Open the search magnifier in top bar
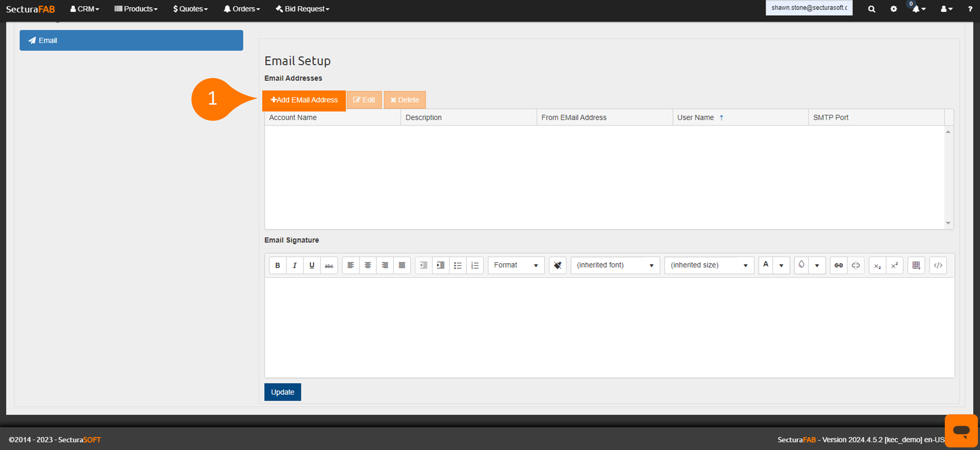The width and height of the screenshot is (980, 450). tap(871, 9)
